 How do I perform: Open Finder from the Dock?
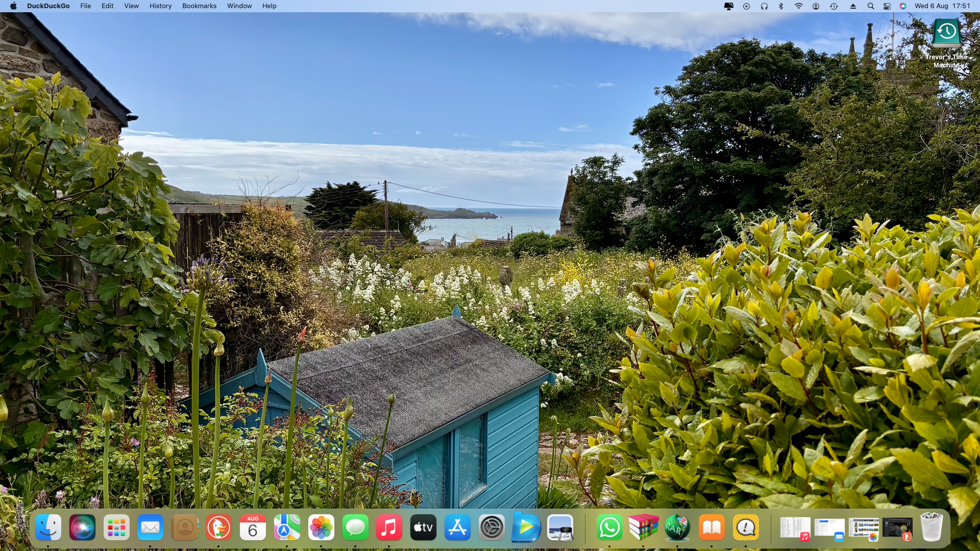(x=48, y=528)
